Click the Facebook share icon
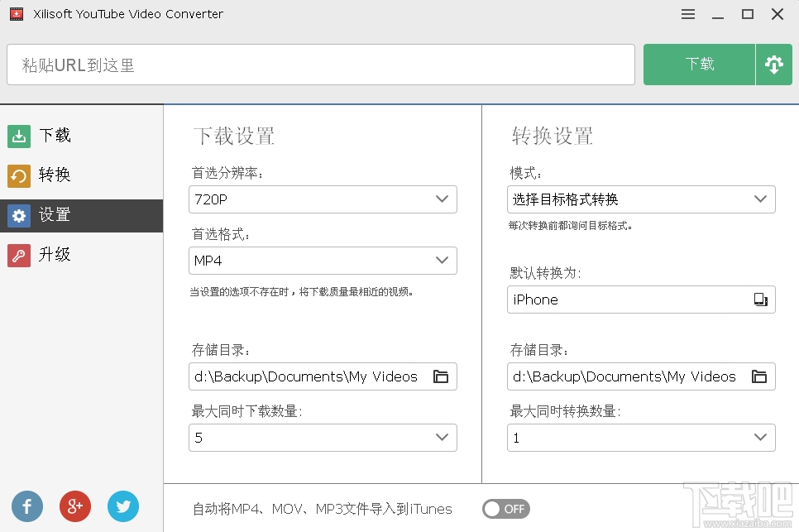This screenshot has height=532, width=799. [27, 506]
